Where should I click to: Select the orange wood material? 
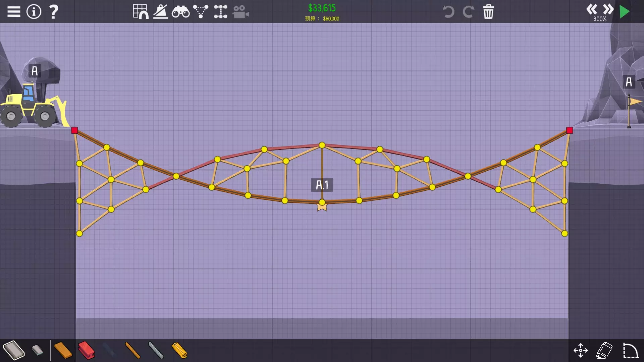tap(63, 350)
